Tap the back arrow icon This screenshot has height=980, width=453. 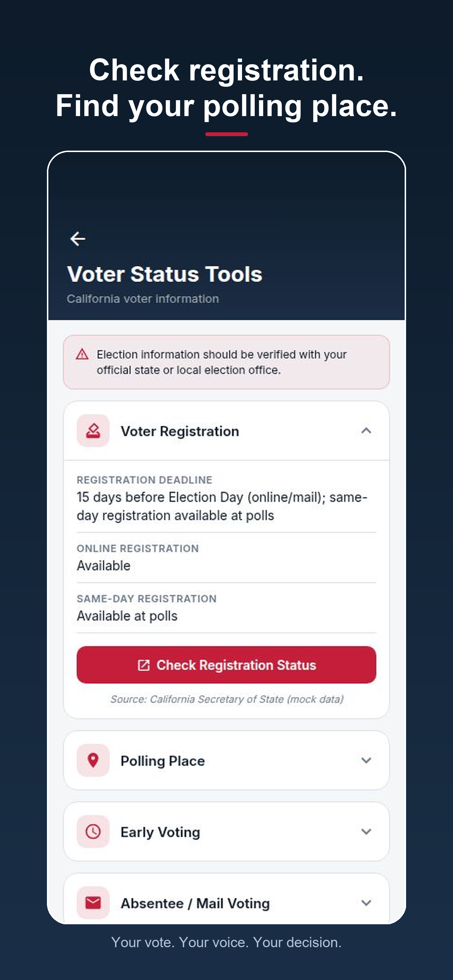coord(78,239)
